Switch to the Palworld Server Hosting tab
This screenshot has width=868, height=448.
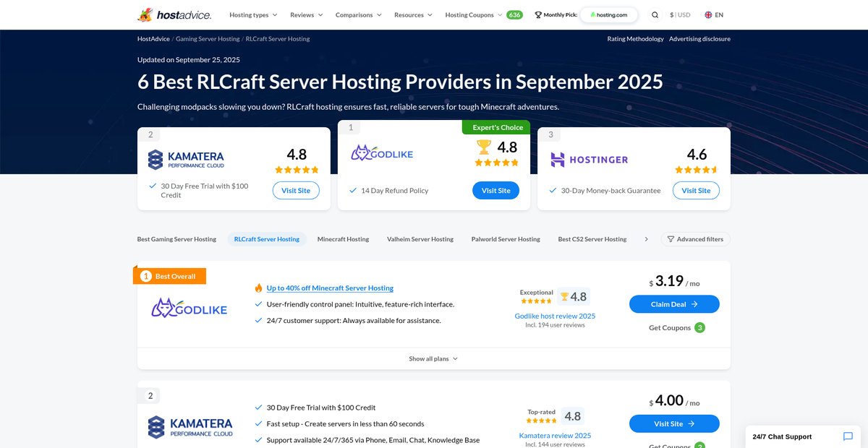[x=506, y=239]
